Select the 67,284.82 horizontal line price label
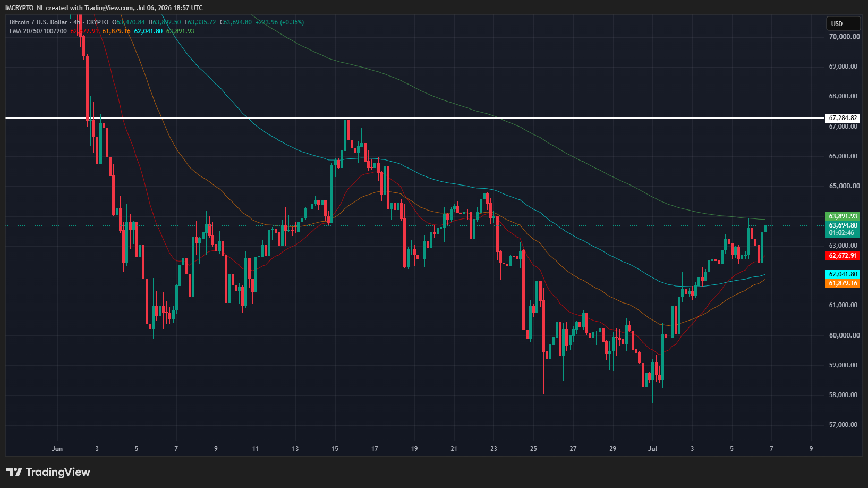 [x=843, y=118]
